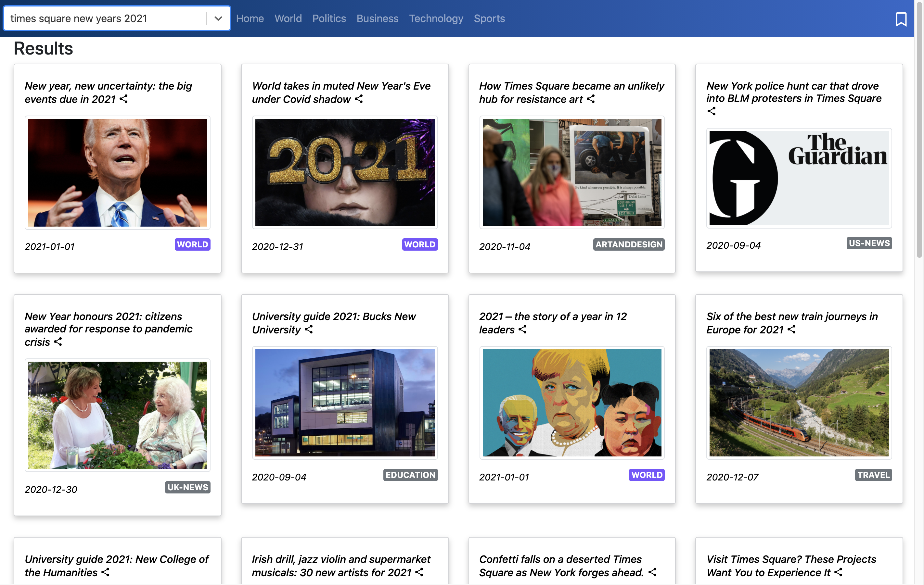The image size is (924, 585).
Task: Click date 2020-12-31 on muted New Year's card
Action: (x=277, y=246)
